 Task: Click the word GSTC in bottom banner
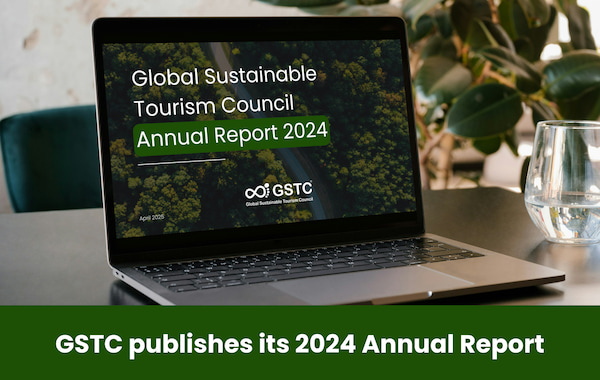89,344
